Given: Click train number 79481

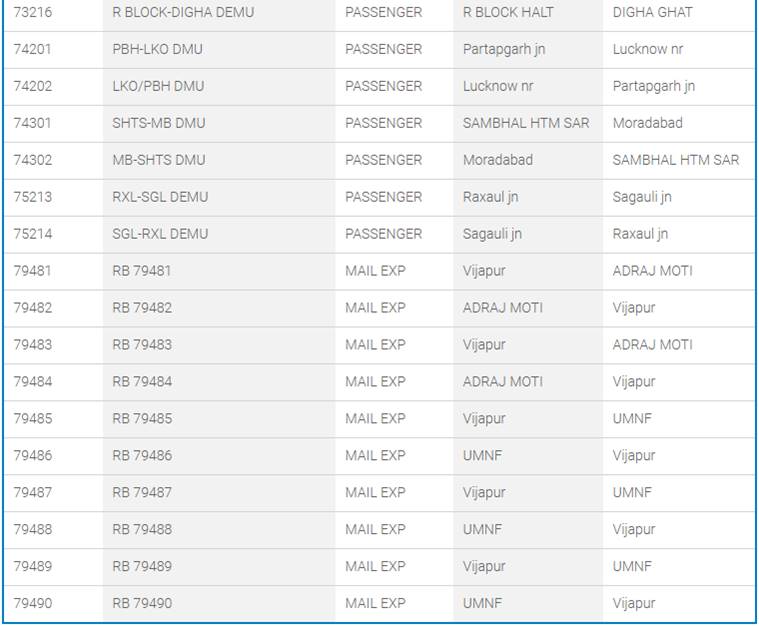Looking at the screenshot, I should click(x=32, y=271).
